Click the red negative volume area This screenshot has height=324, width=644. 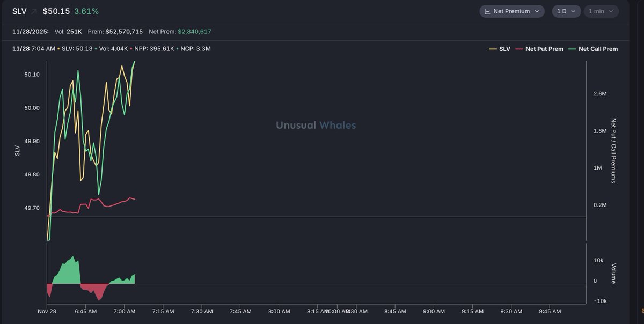(x=97, y=291)
